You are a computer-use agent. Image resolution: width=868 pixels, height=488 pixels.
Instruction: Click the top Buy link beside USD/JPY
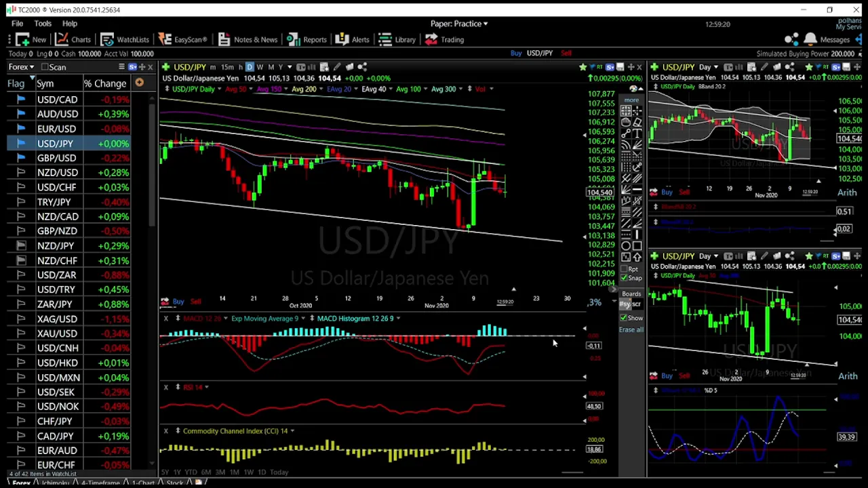(x=516, y=53)
